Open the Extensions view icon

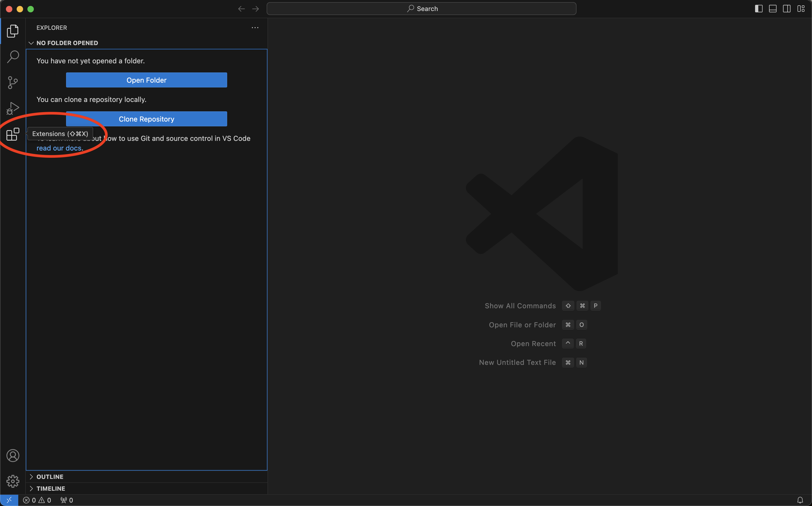[x=13, y=134]
